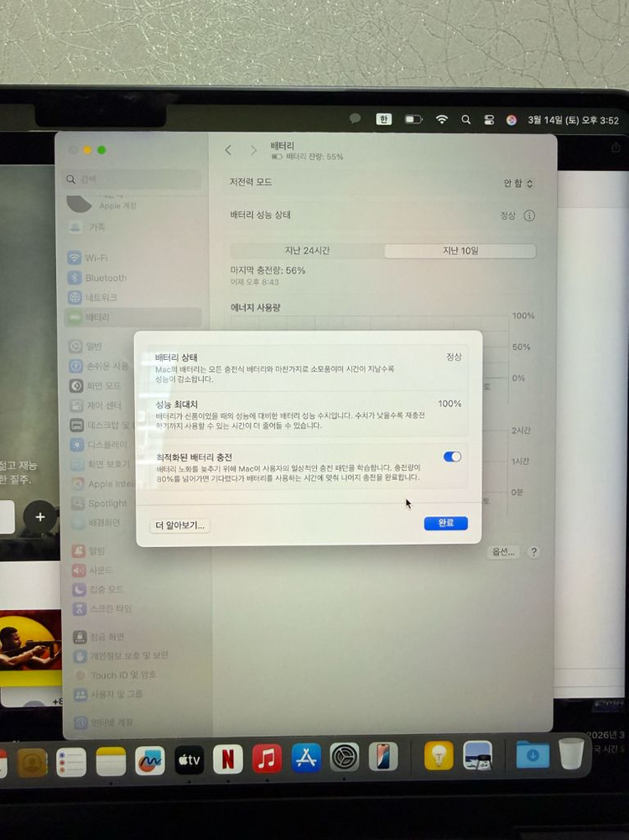Select 제어 센터 in the sidebar
The image size is (629, 840).
coord(96,405)
